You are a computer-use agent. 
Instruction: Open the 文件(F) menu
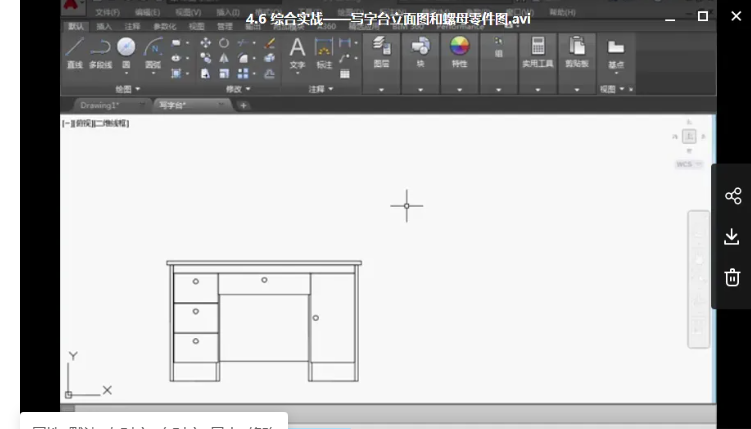[107, 12]
